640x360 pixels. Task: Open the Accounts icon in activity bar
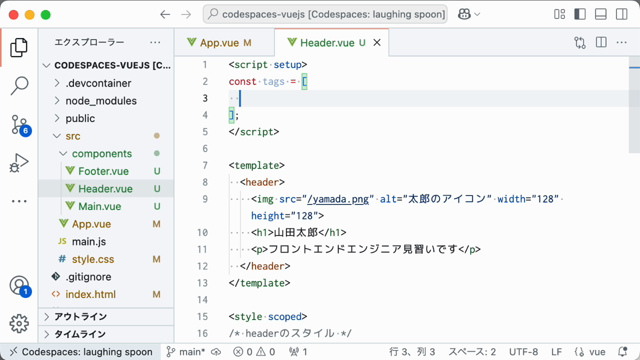pyautogui.click(x=19, y=285)
